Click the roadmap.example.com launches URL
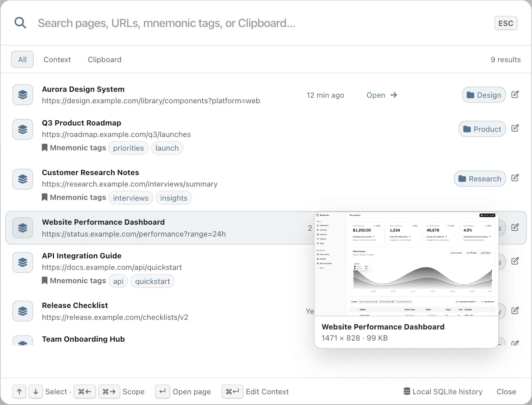The width and height of the screenshot is (532, 405). tap(116, 134)
